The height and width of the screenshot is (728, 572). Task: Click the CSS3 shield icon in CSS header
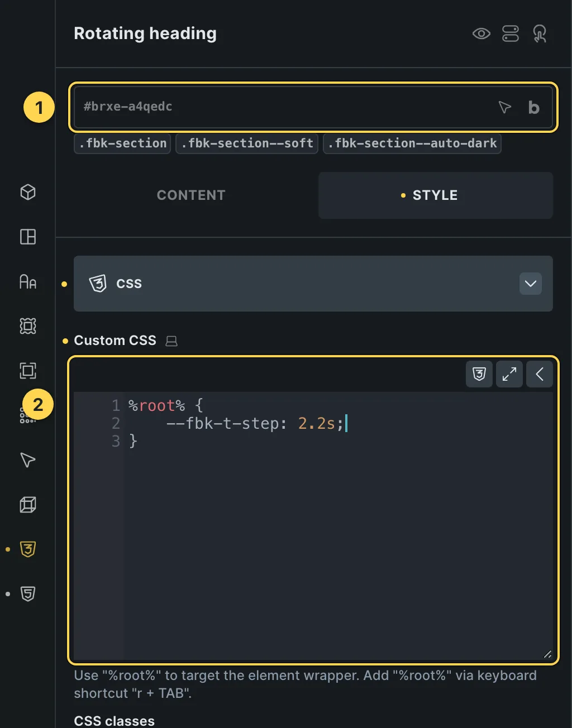pos(98,284)
